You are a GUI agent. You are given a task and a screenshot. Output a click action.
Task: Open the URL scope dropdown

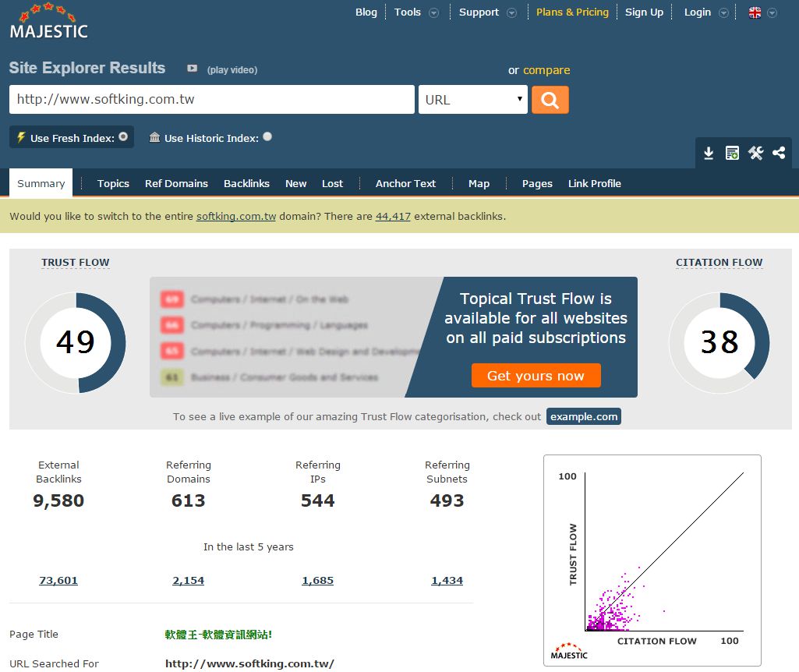pos(473,99)
